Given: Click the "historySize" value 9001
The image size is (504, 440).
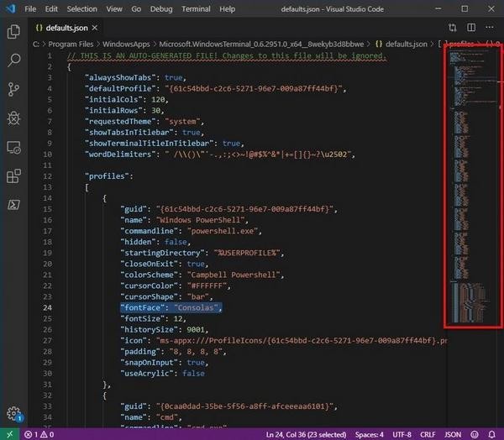Looking at the screenshot, I should pyautogui.click(x=195, y=329).
